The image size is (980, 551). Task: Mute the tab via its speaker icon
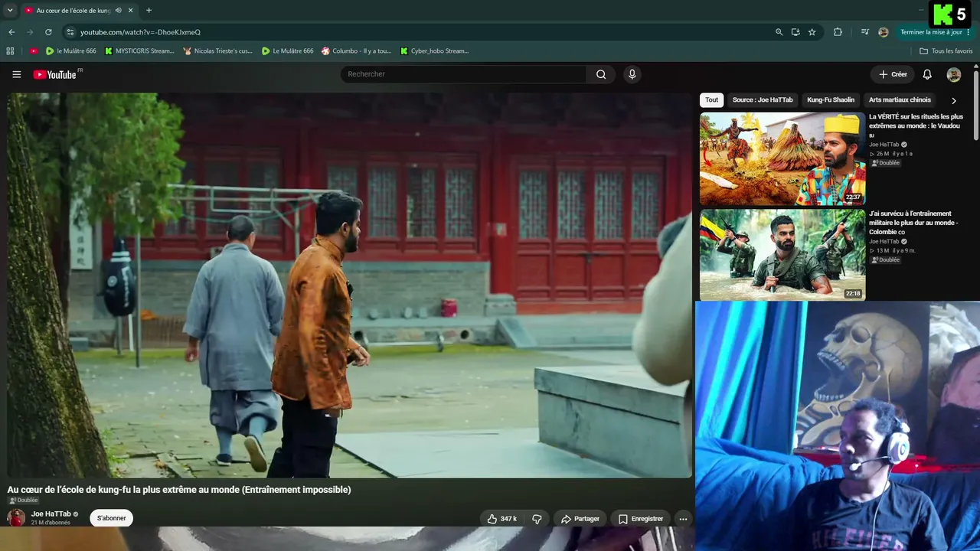(118, 11)
